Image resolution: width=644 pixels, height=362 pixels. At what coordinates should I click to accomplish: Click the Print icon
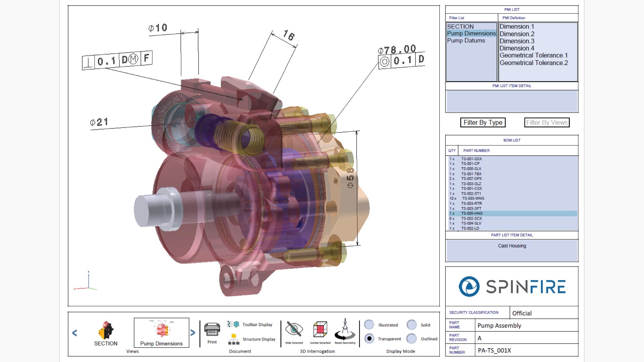coord(212,330)
